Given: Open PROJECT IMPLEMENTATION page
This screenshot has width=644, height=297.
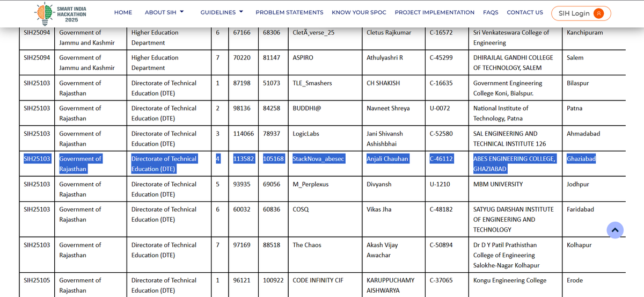Looking at the screenshot, I should pos(435,12).
